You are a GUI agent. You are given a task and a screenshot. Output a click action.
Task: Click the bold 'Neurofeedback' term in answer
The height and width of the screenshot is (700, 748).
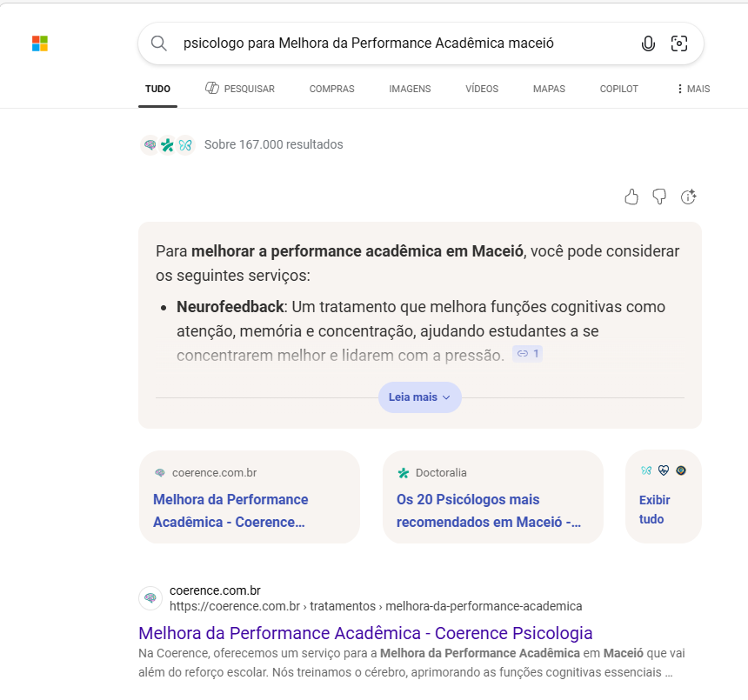click(x=230, y=307)
